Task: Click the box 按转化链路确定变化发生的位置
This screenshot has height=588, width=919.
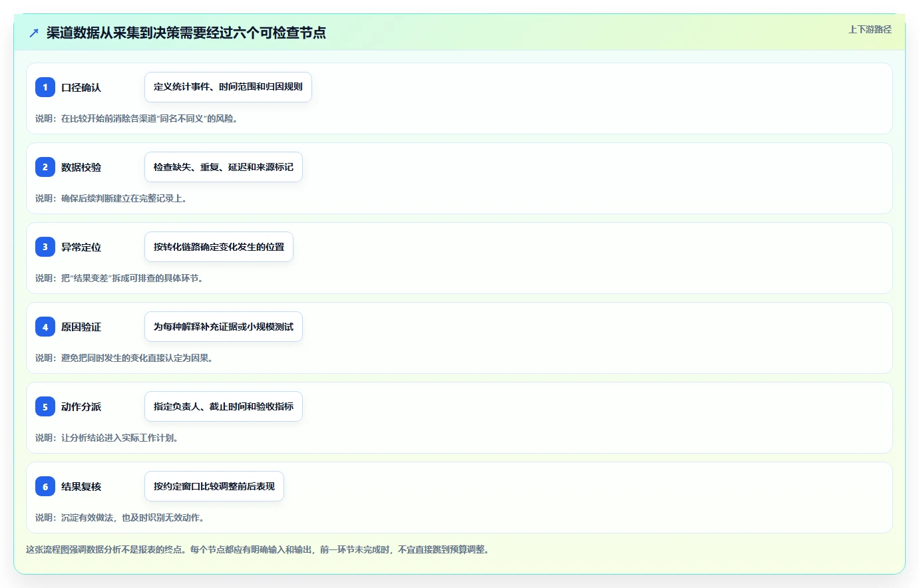Action: pyautogui.click(x=219, y=247)
